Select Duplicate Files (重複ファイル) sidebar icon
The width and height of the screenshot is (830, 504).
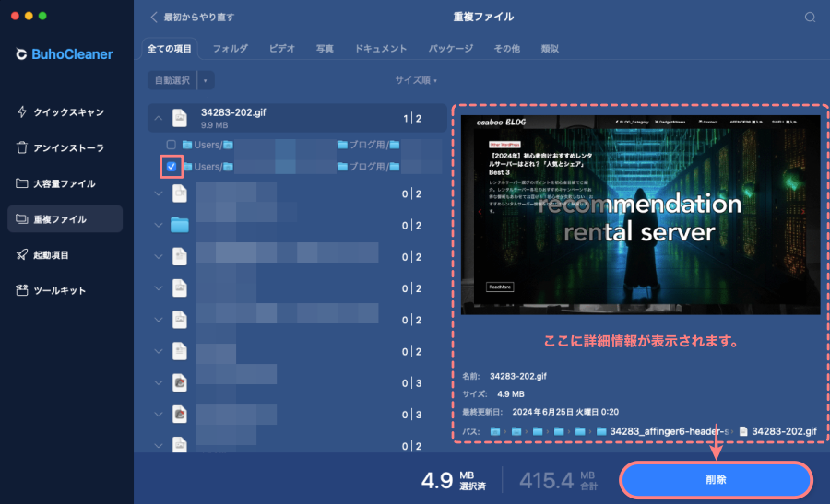[x=22, y=219]
